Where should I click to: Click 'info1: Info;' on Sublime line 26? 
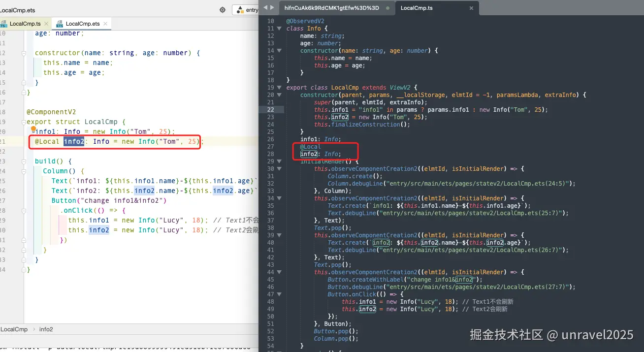click(x=321, y=139)
